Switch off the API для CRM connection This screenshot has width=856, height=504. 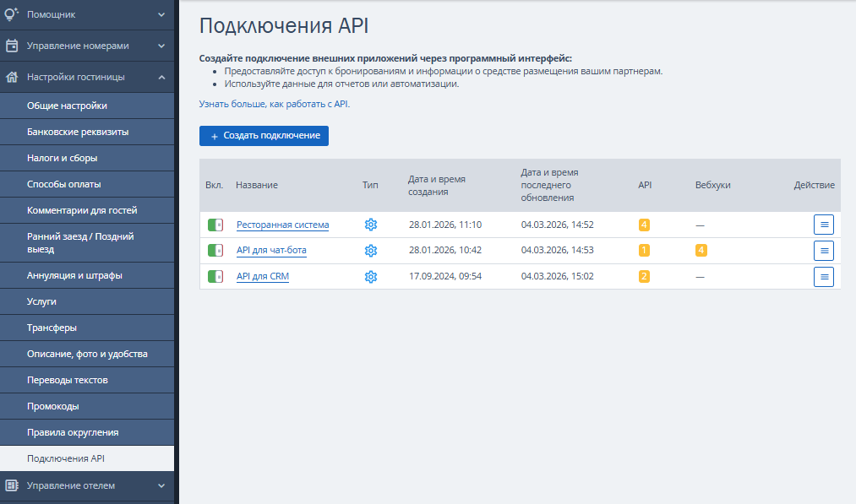(x=215, y=277)
